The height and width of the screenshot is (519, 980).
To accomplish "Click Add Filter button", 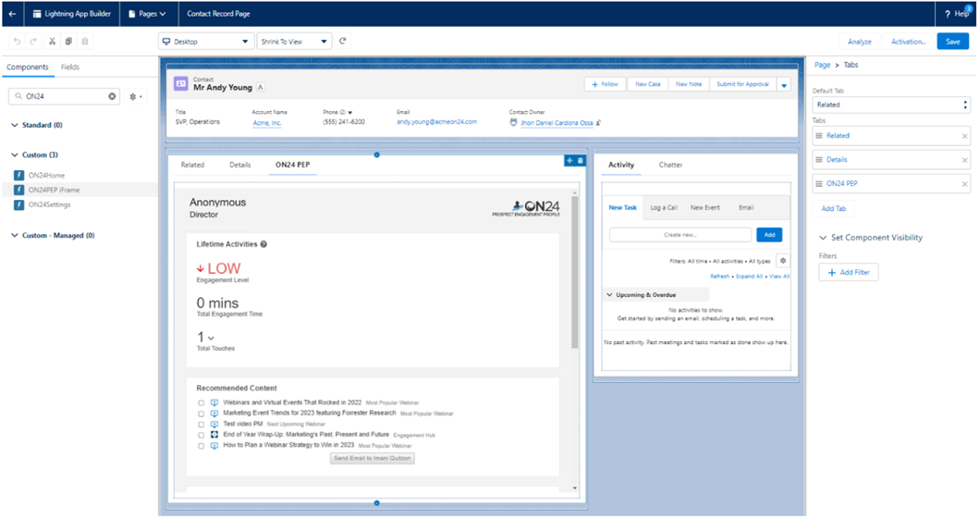I will pos(849,273).
